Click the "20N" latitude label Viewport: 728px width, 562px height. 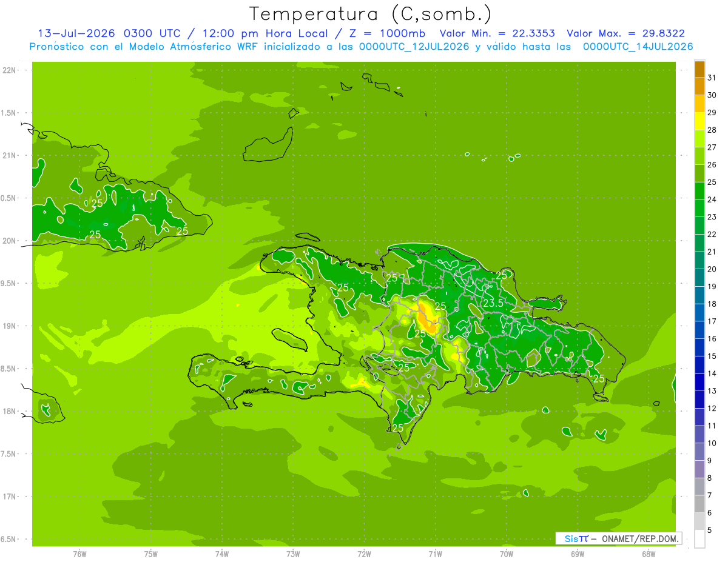tap(10, 241)
